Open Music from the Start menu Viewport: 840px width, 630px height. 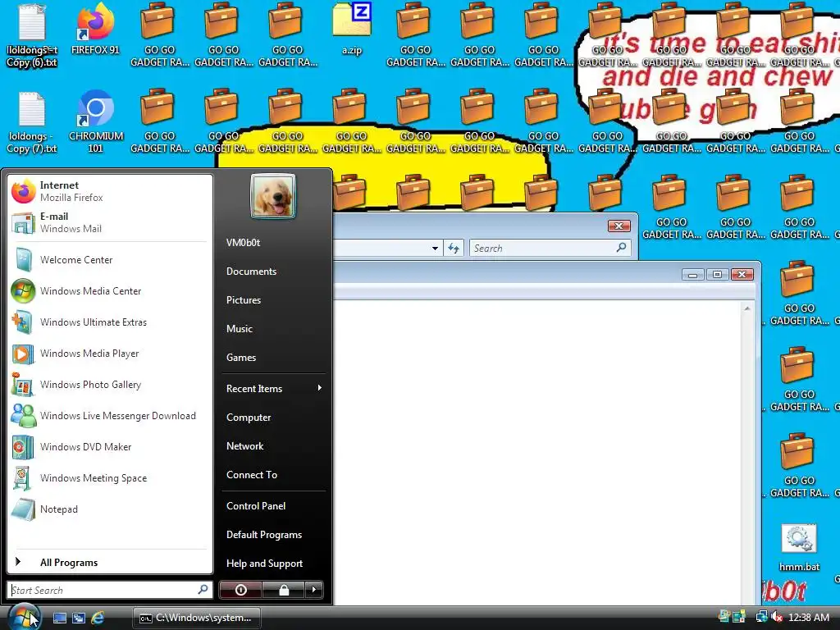(x=273, y=329)
